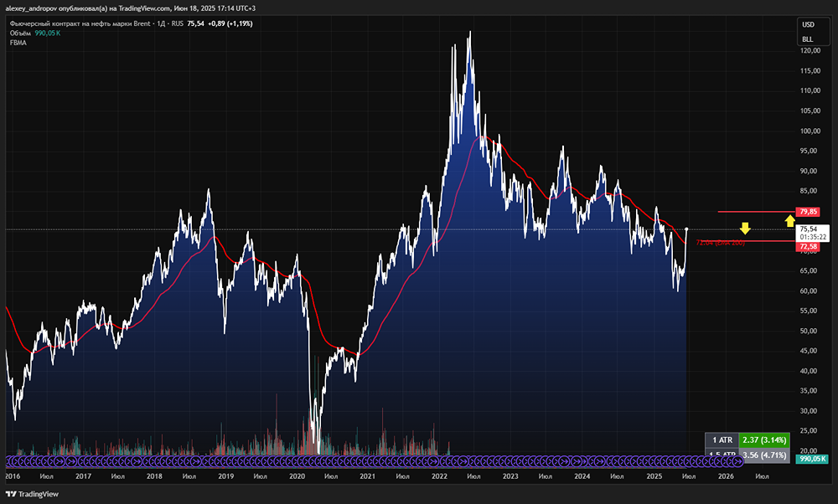Click the yellow down arrow on the chart
838x504 pixels.
pyautogui.click(x=744, y=229)
